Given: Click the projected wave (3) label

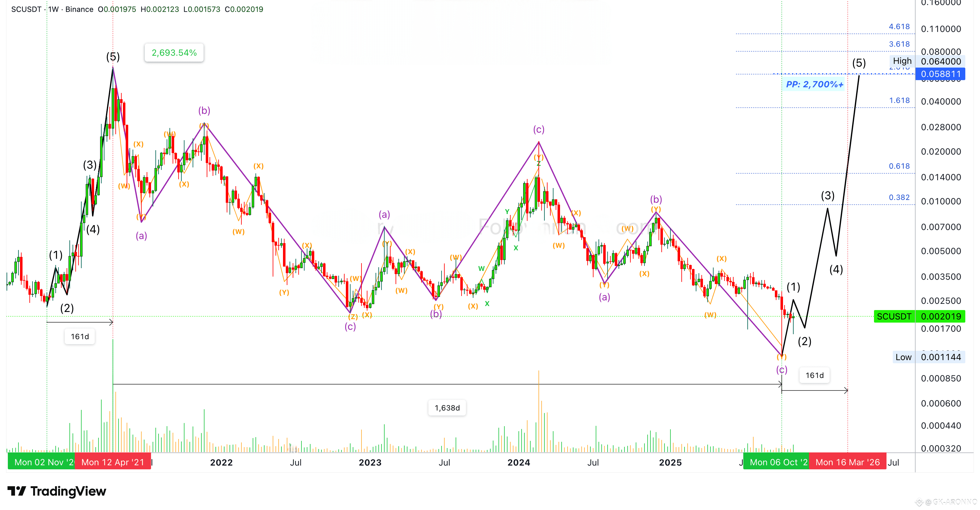Looking at the screenshot, I should [827, 196].
